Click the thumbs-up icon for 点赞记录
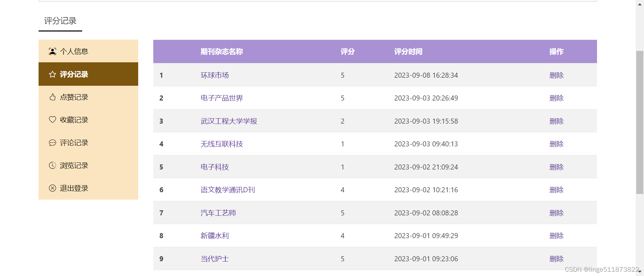The width and height of the screenshot is (644, 276). (52, 97)
